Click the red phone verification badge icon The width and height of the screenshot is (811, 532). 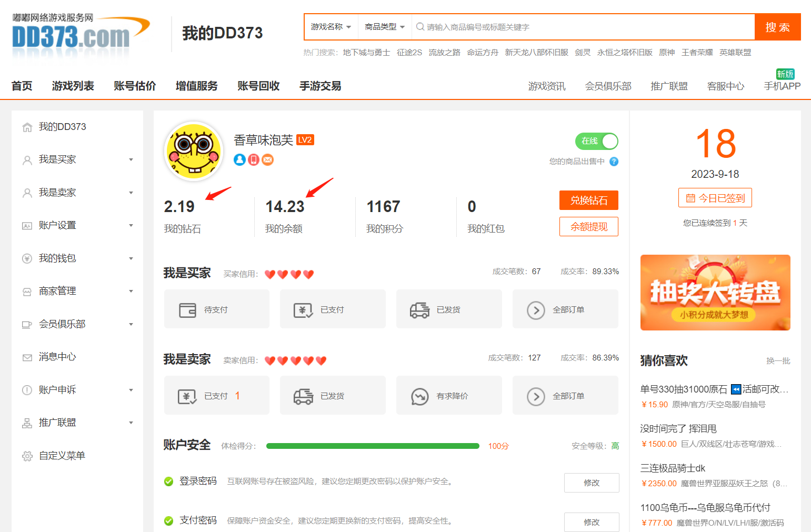(254, 159)
